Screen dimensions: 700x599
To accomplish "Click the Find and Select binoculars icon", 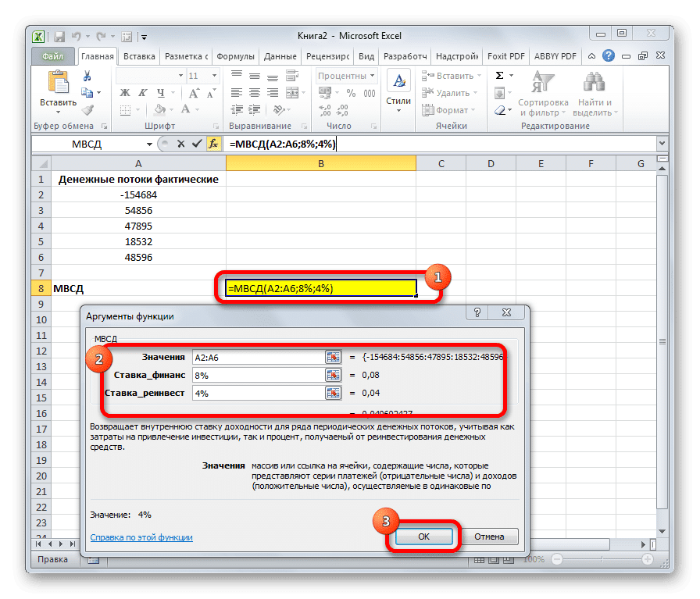I will (594, 83).
